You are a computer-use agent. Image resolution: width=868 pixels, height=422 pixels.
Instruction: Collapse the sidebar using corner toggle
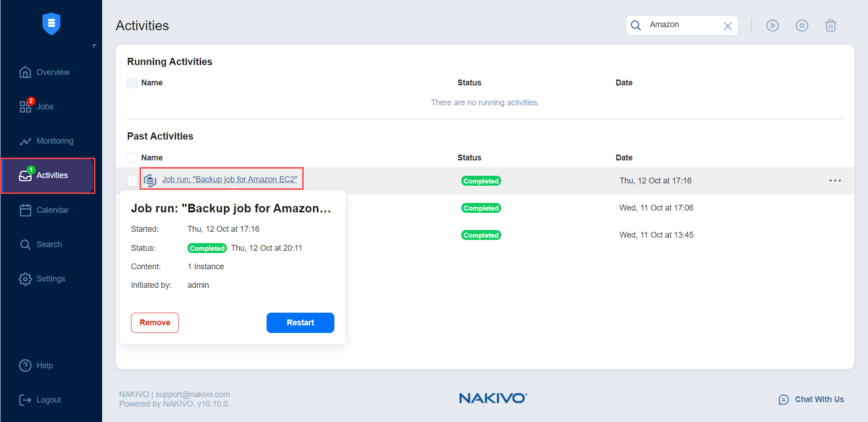point(94,46)
